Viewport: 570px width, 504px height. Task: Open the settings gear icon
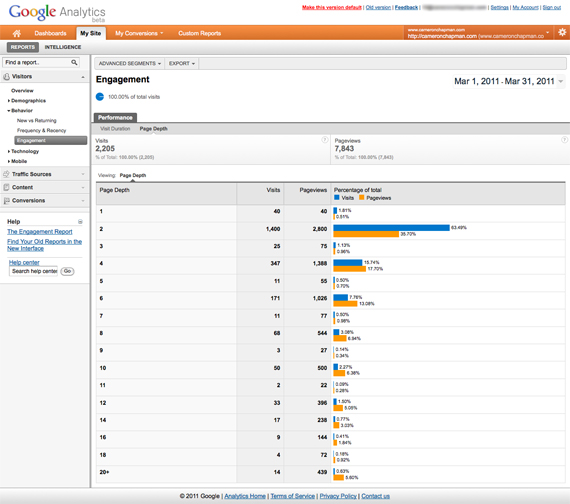click(x=562, y=32)
